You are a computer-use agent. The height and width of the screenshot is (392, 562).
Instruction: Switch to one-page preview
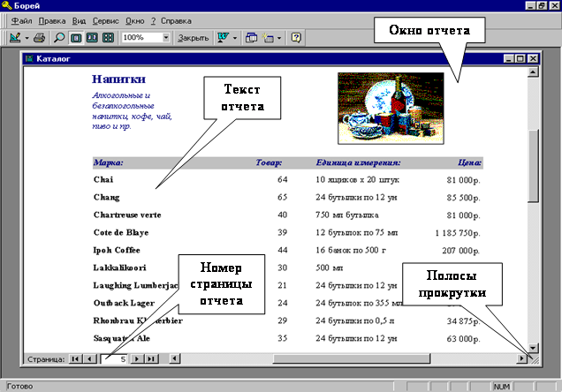pos(76,38)
